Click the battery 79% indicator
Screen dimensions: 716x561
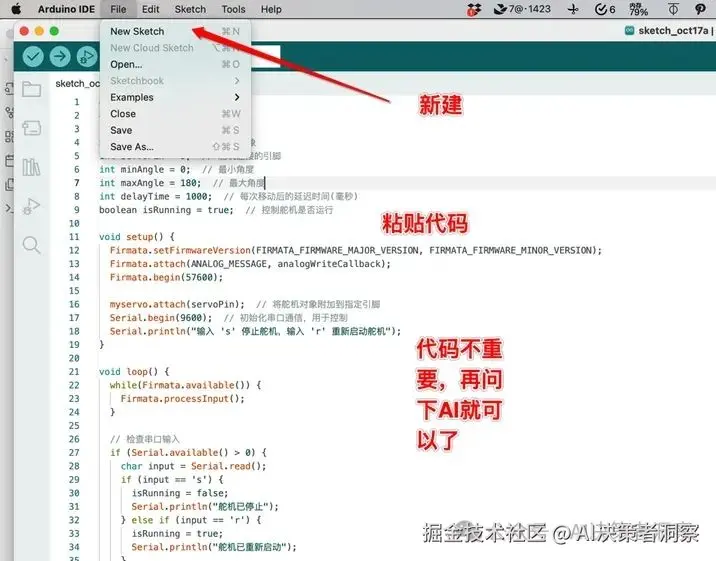click(x=638, y=9)
